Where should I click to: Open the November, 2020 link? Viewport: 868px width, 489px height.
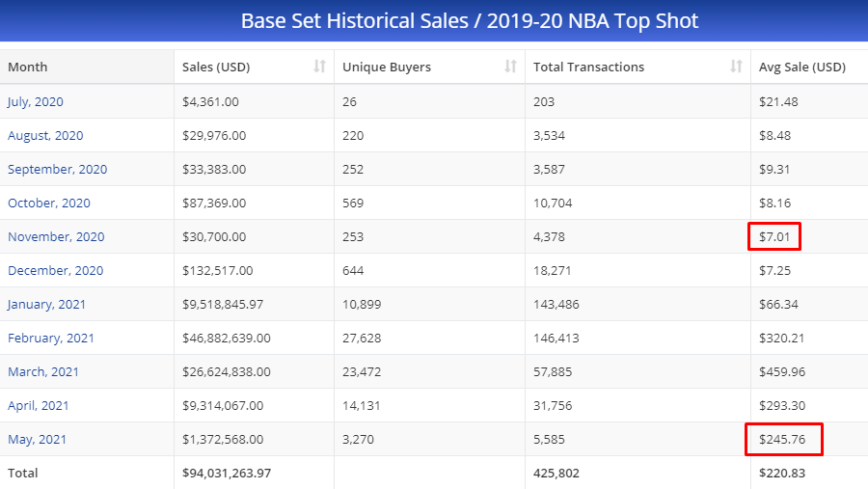click(x=56, y=237)
